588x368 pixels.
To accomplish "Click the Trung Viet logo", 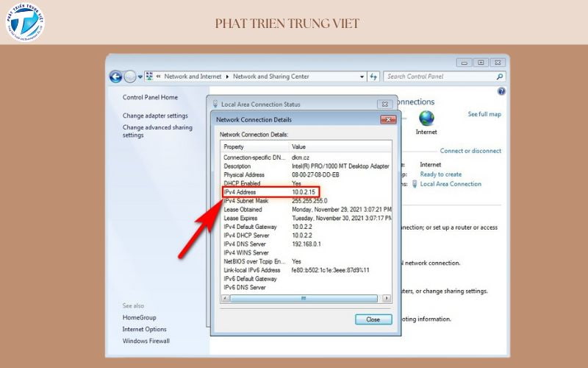I will point(24,22).
